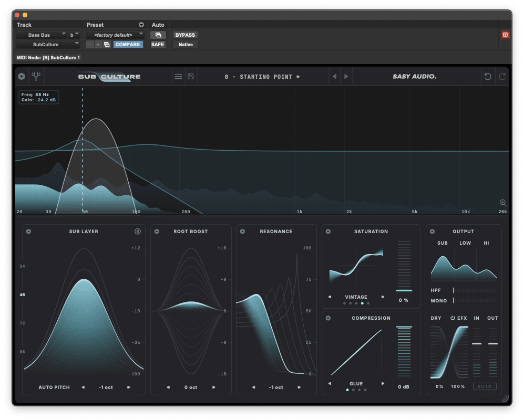524x420 pixels.
Task: Save preset with the floppy disk icon
Action: (x=191, y=77)
